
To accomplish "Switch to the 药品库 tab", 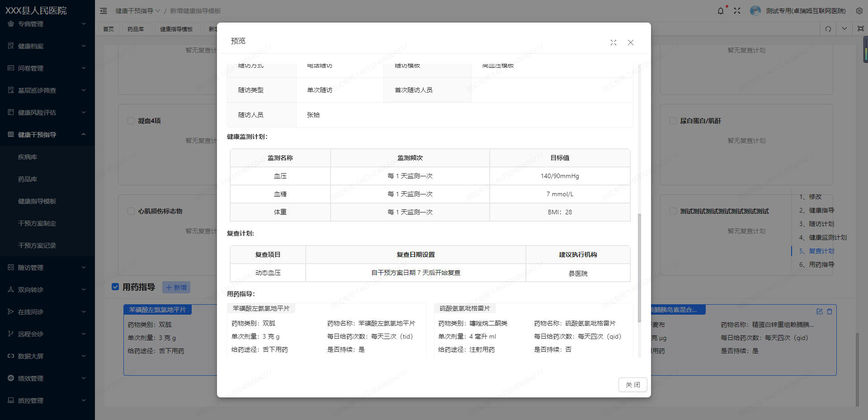I will click(137, 28).
